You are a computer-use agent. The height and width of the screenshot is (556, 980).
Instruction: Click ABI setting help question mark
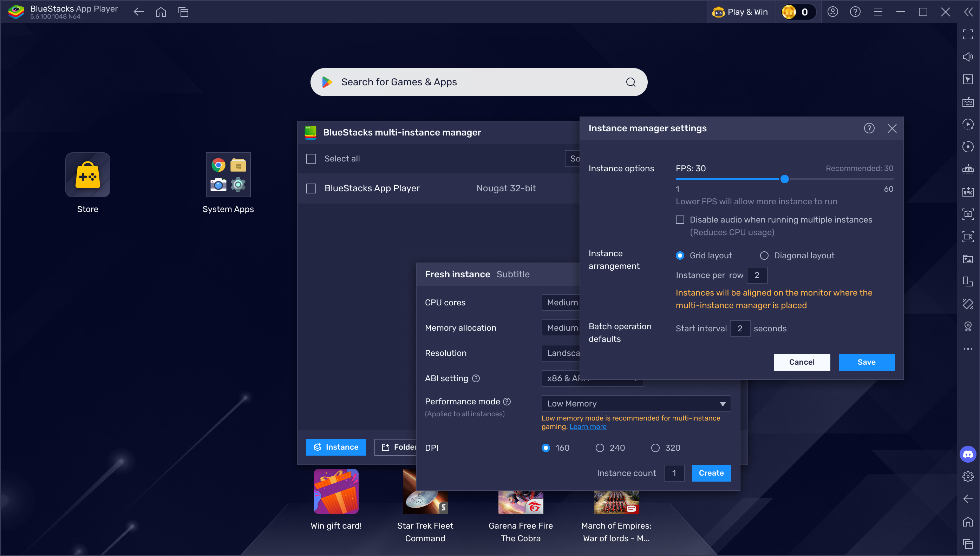(x=476, y=378)
